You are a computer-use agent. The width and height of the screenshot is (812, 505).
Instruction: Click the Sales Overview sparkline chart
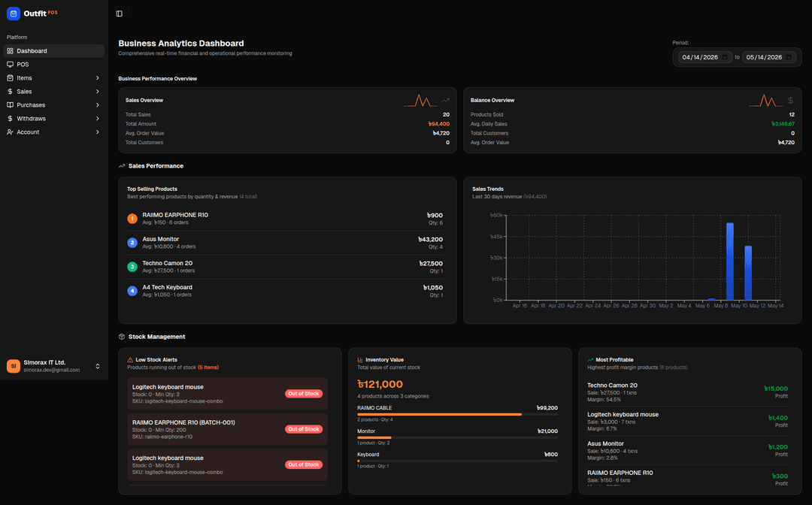[x=420, y=101]
